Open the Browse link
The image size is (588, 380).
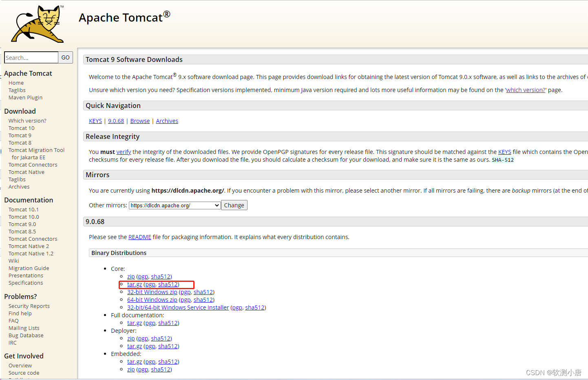tap(140, 121)
